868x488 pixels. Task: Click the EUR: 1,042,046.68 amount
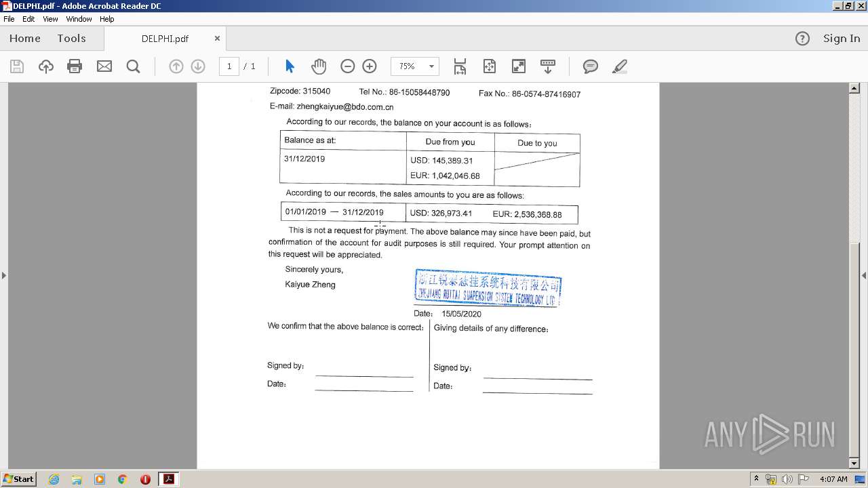pos(445,176)
